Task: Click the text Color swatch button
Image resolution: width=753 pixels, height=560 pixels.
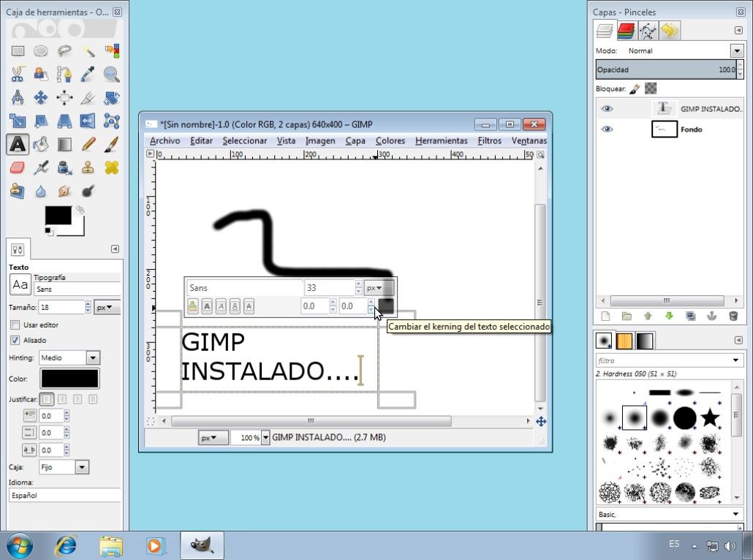Action: (69, 379)
